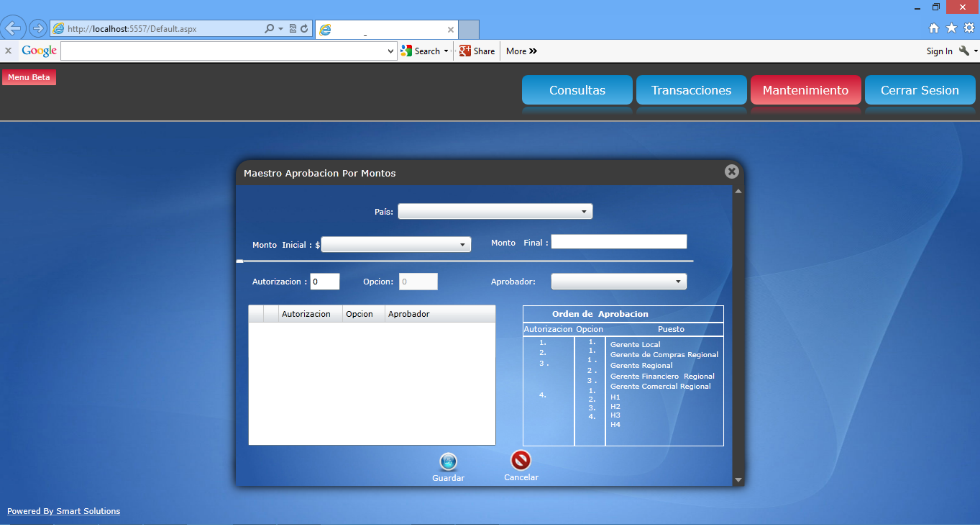The image size is (980, 525).
Task: Open the Consultas menu
Action: pyautogui.click(x=577, y=90)
